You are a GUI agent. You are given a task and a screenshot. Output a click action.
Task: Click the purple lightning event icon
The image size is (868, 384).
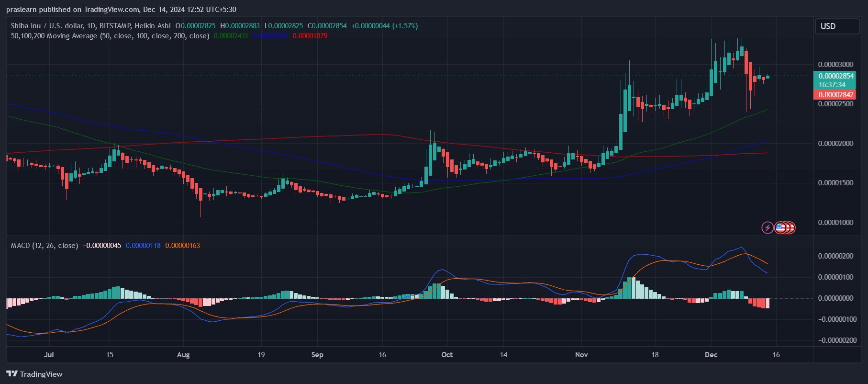tap(768, 228)
